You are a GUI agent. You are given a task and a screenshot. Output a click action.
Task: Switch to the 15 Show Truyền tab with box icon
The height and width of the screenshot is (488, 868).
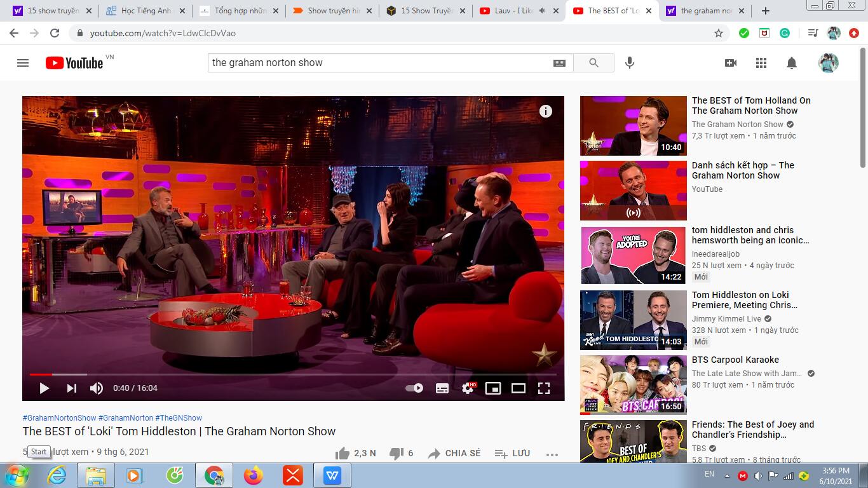tap(425, 11)
